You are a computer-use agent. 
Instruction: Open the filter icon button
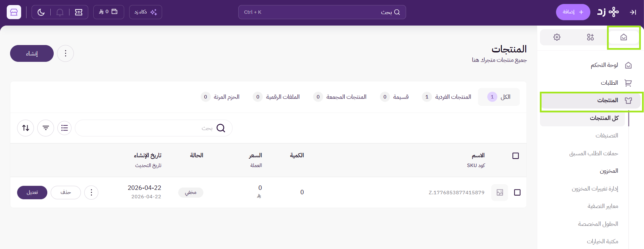coord(46,128)
